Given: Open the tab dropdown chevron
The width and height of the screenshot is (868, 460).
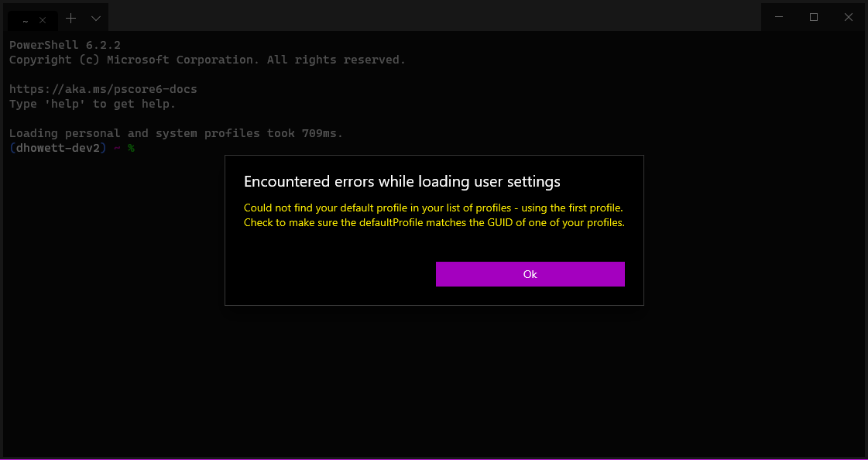Looking at the screenshot, I should pyautogui.click(x=95, y=17).
